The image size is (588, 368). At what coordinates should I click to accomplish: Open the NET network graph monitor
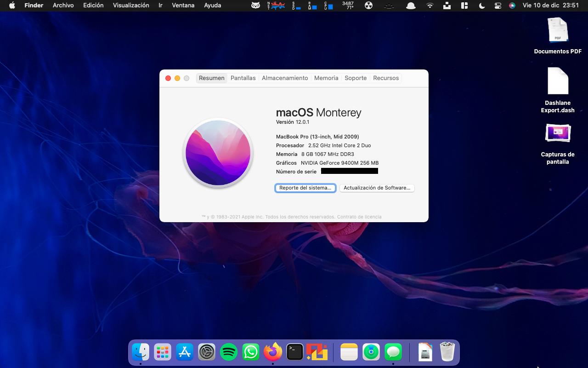click(x=276, y=6)
